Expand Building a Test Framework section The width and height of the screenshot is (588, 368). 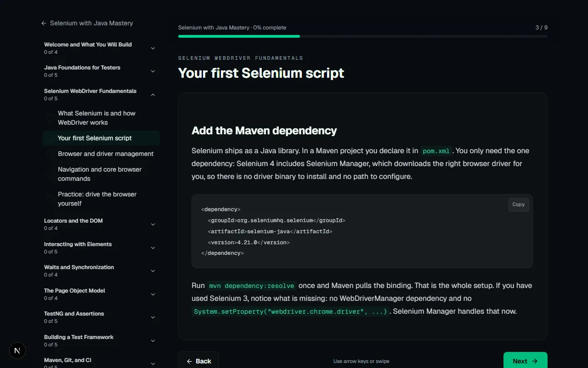[100, 341]
